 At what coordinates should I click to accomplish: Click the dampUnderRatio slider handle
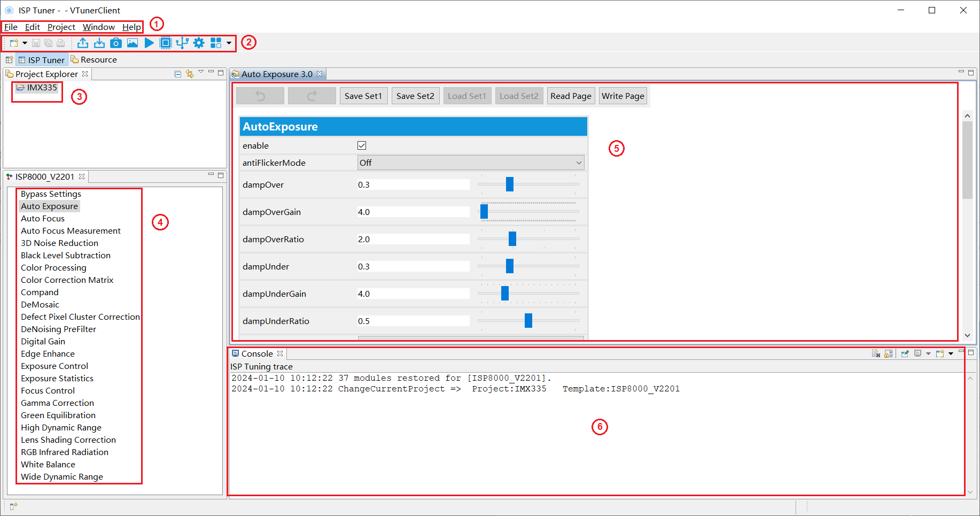pyautogui.click(x=528, y=321)
